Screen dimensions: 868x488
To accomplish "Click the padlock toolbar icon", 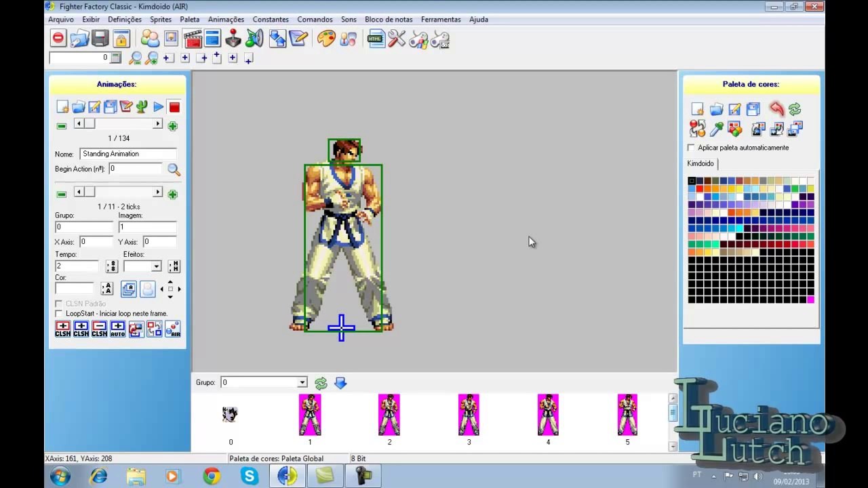I will 121,39.
